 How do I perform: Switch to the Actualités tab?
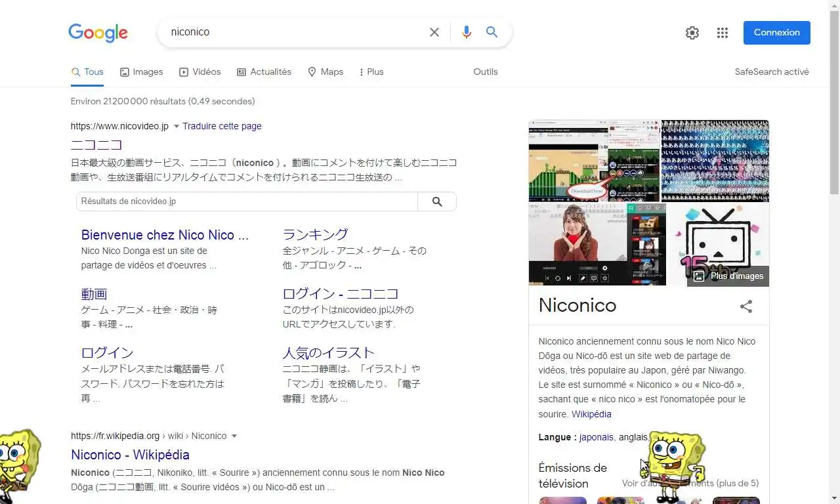[264, 72]
